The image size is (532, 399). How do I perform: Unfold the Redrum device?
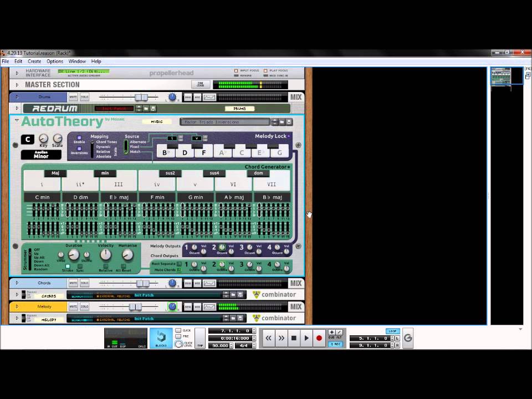(x=17, y=109)
